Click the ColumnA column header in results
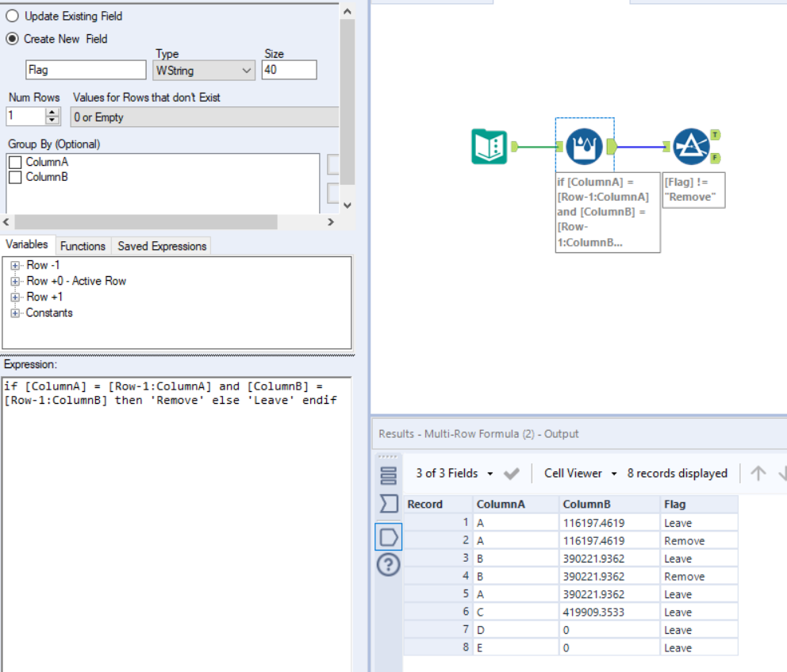Screen dimensions: 787x672 (x=516, y=505)
